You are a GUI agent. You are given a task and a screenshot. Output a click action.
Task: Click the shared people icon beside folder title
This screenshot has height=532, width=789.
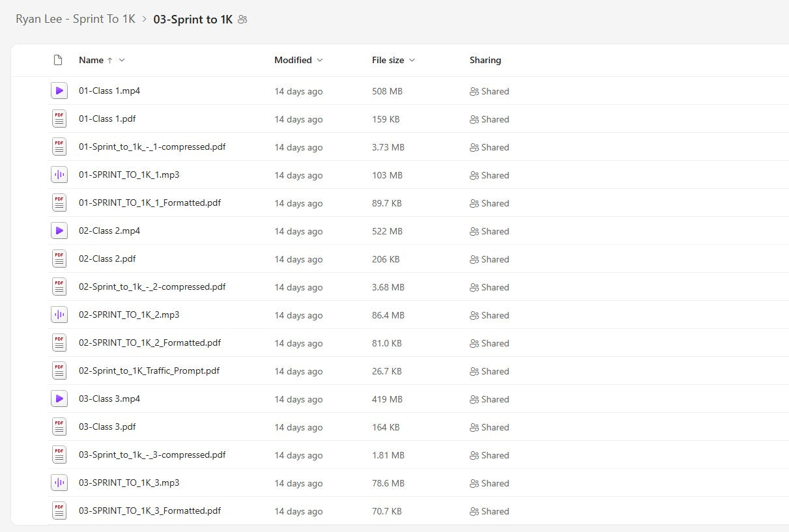click(x=243, y=20)
